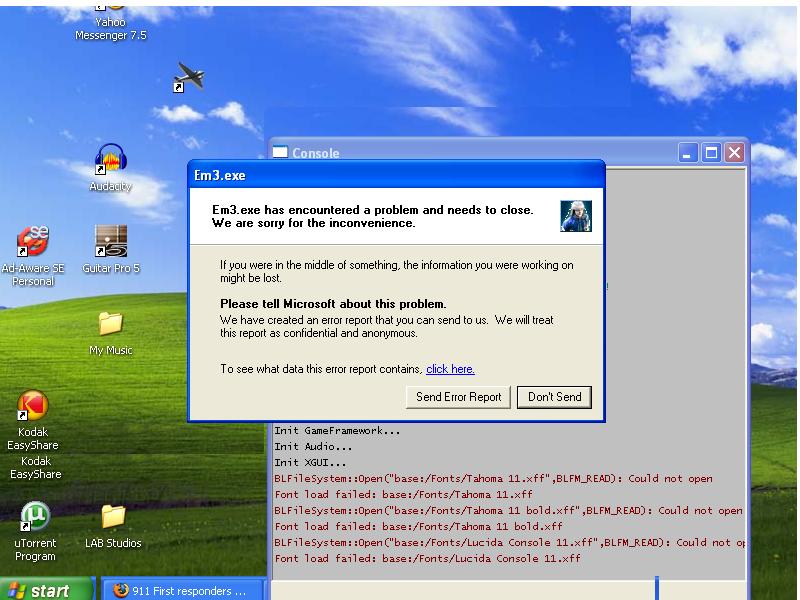The height and width of the screenshot is (600, 800).
Task: Send the error report to Microsoft
Action: (458, 397)
